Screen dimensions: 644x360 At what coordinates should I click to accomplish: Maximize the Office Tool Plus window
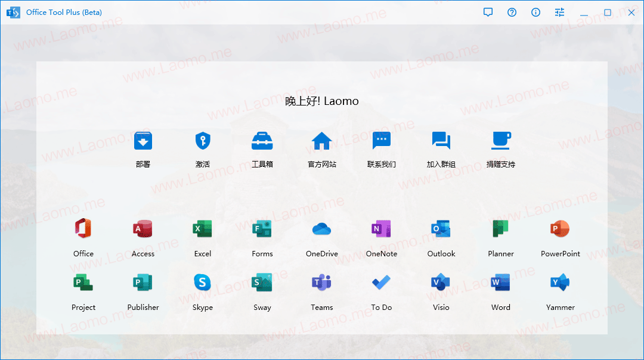coord(608,13)
